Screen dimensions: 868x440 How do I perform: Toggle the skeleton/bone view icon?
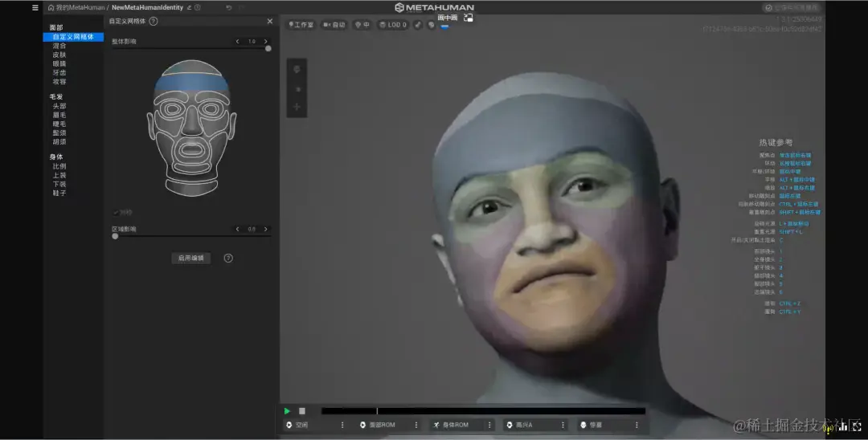tap(417, 25)
